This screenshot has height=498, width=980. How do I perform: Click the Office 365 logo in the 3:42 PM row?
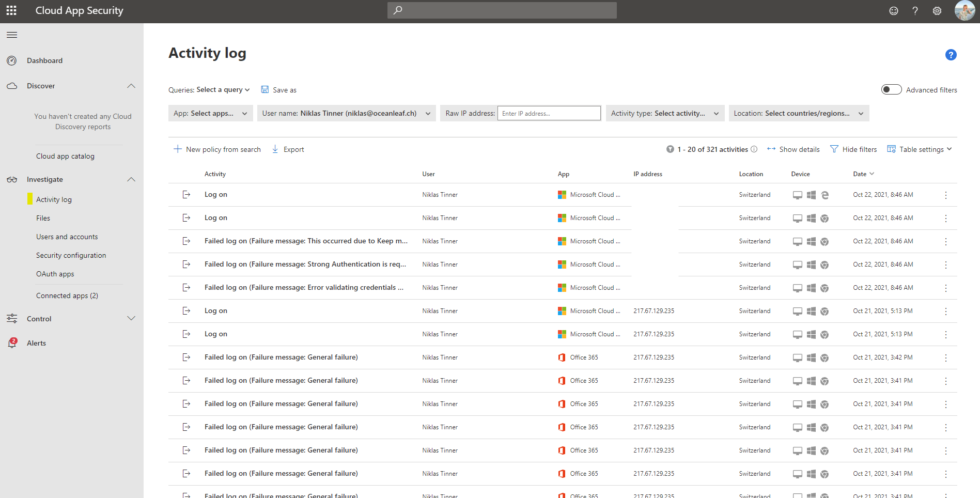[562, 357]
